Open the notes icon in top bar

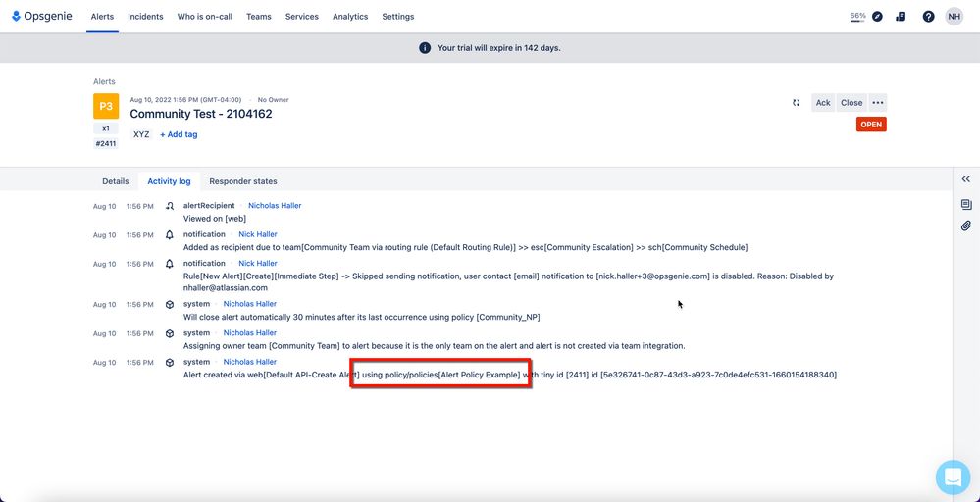point(901,17)
